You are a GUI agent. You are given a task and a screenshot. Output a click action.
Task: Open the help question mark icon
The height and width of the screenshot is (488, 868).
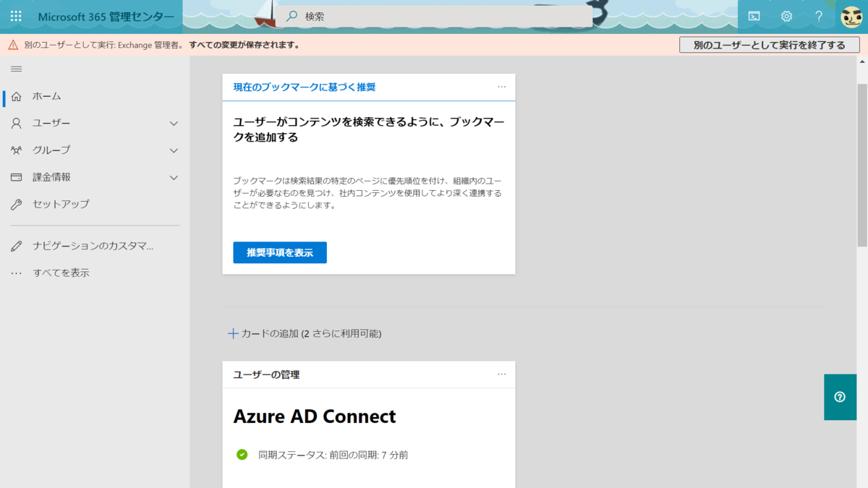click(x=819, y=16)
